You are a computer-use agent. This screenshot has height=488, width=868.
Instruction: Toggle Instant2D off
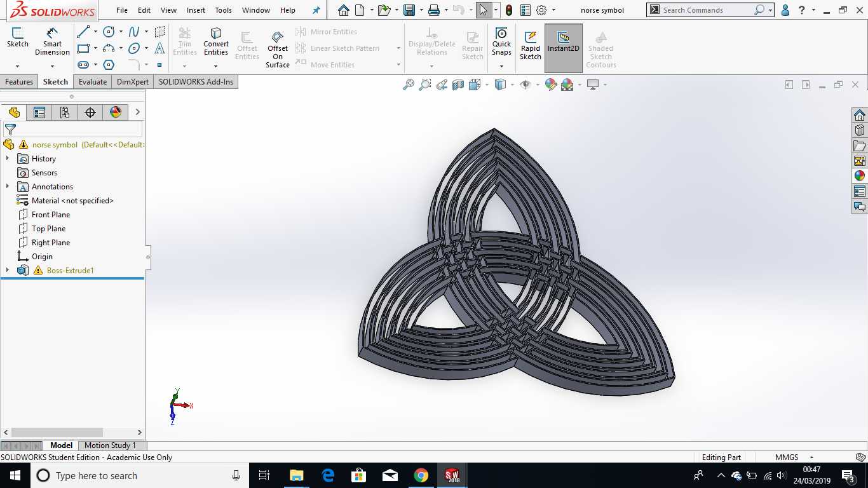(564, 48)
